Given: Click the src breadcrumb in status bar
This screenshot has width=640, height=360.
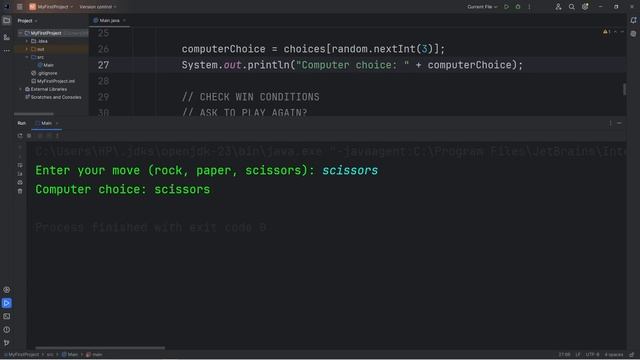Looking at the screenshot, I should (x=50, y=355).
